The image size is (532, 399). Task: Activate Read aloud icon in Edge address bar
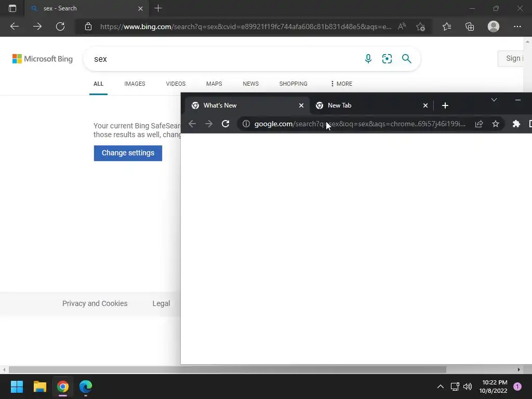[402, 26]
